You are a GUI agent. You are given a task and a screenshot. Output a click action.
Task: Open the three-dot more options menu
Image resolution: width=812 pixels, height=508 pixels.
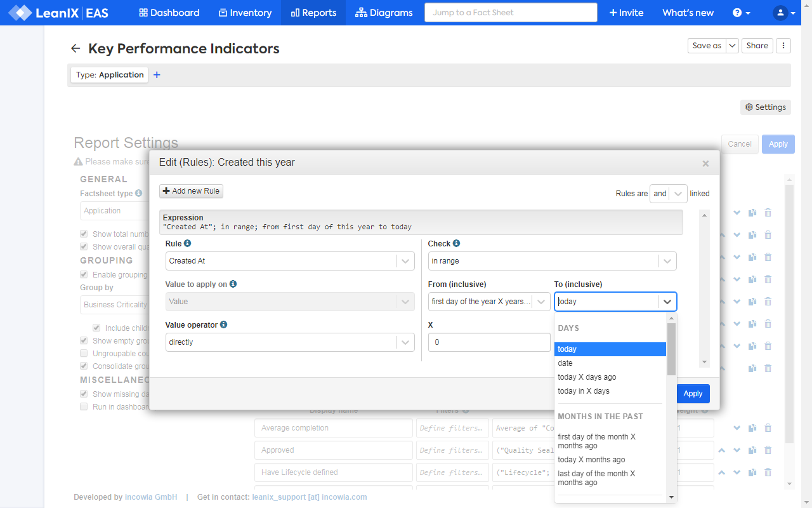[784, 46]
